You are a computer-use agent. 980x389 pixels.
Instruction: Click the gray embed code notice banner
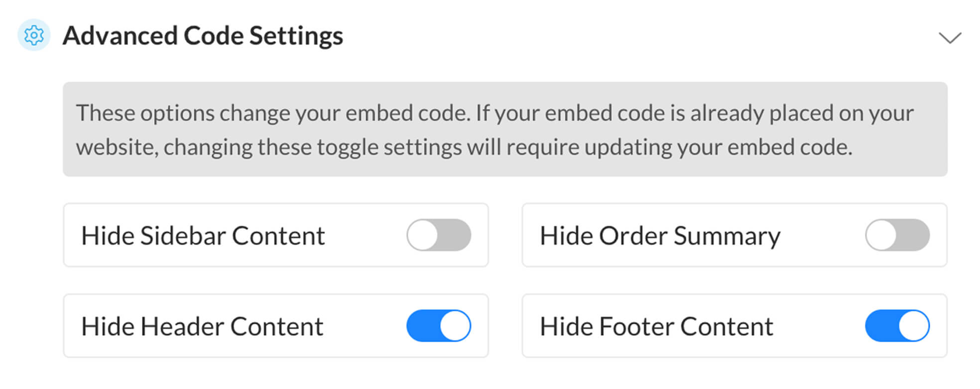505,129
